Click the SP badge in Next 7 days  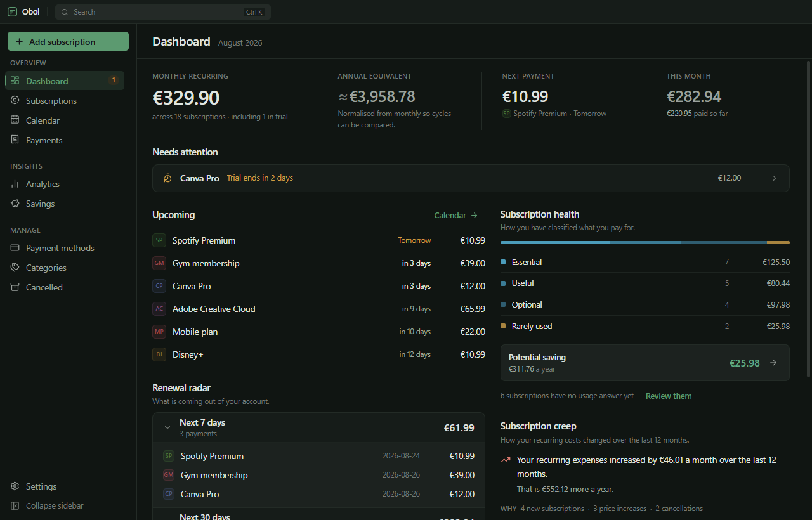click(169, 456)
